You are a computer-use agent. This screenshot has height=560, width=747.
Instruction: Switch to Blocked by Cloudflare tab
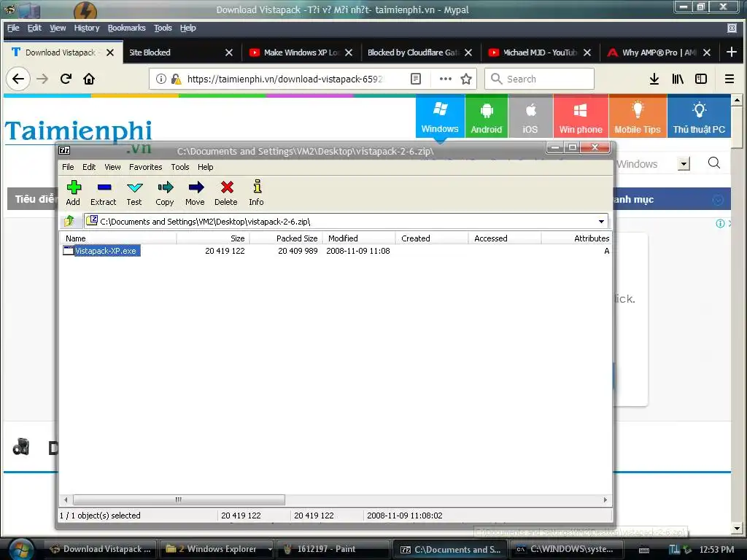pos(413,52)
